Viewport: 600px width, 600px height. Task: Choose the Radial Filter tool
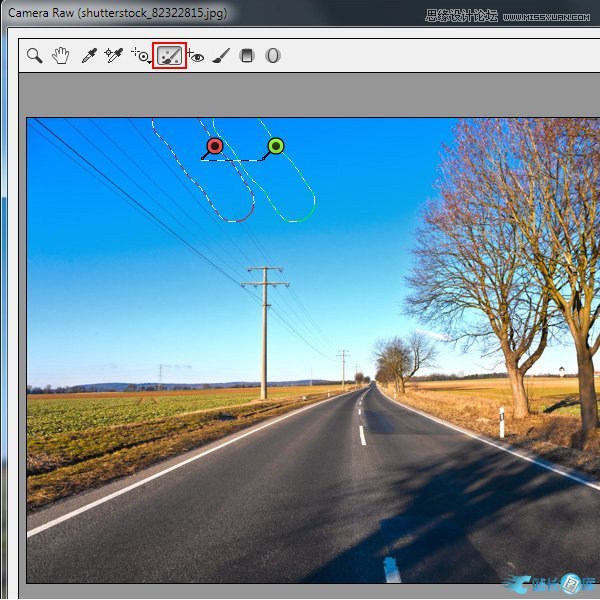pos(272,56)
